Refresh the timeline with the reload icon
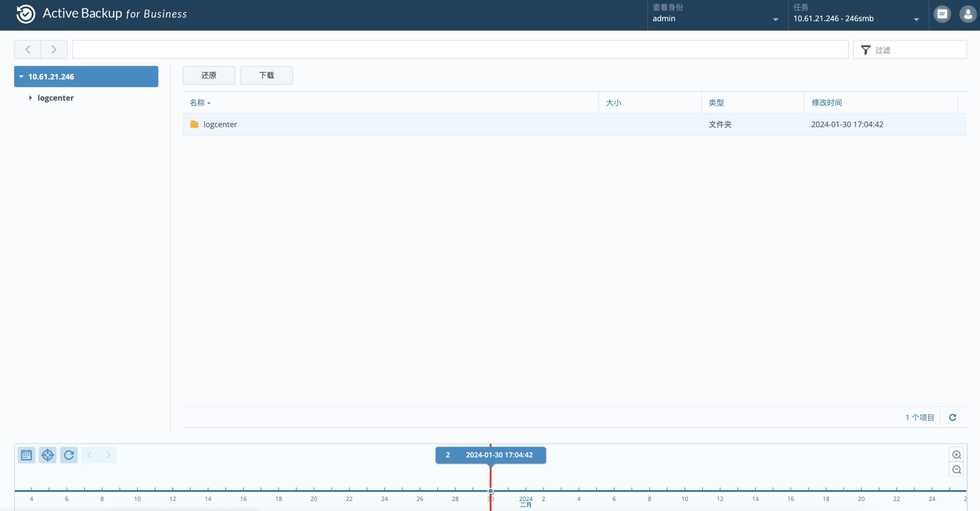Viewport: 980px width, 511px height. (69, 455)
